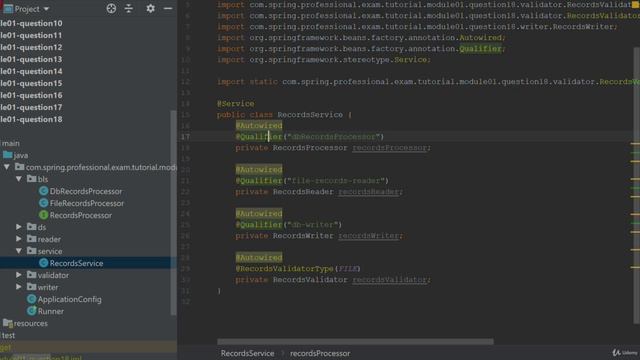Click the ds package folder icon
The width and height of the screenshot is (640, 360).
(x=31, y=227)
